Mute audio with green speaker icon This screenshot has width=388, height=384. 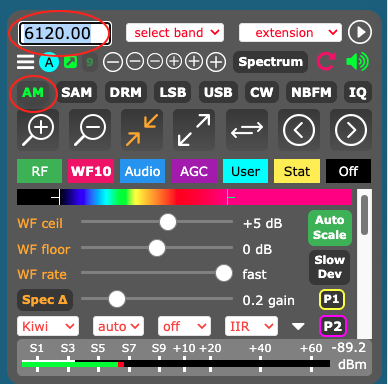[x=357, y=62]
